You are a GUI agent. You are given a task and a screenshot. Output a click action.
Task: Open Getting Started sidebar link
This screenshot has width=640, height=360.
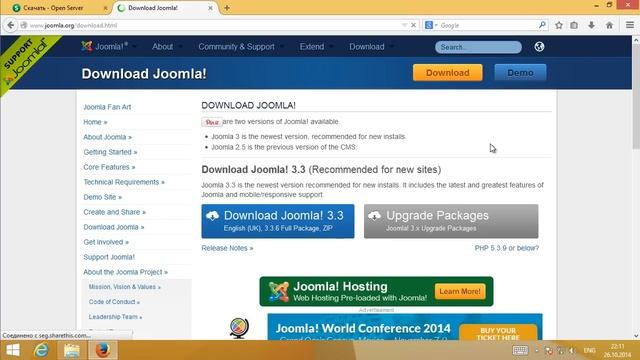coord(110,152)
